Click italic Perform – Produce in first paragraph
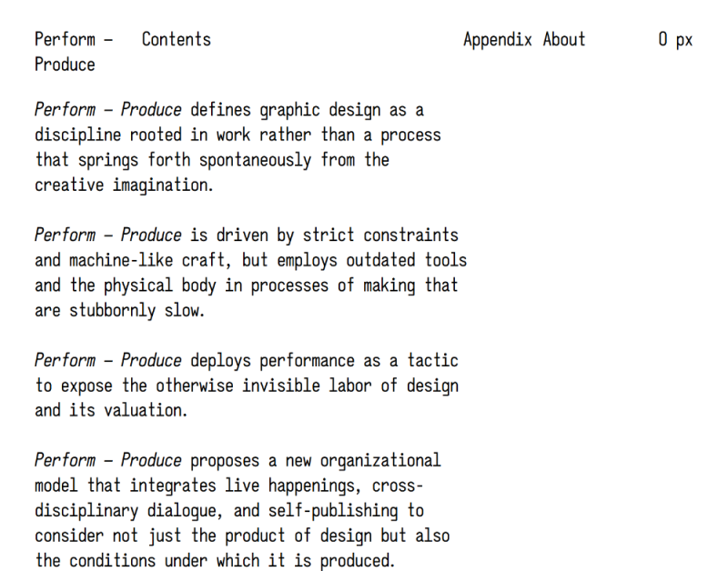Viewport: 728px width, 571px height. click(107, 110)
